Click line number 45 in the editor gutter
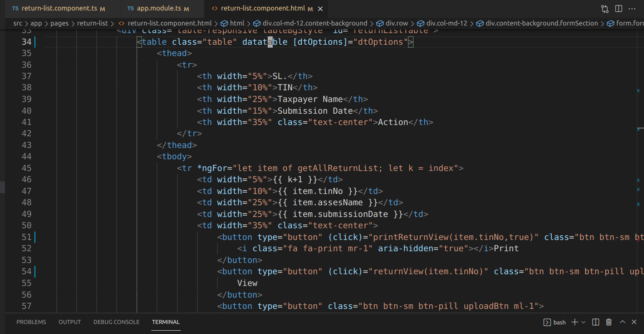The height and width of the screenshot is (334, 644). pyautogui.click(x=26, y=168)
